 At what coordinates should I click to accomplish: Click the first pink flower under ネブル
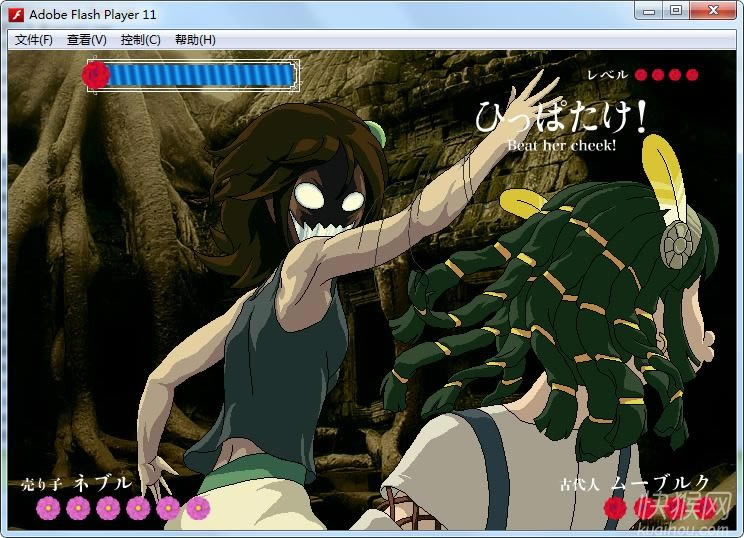[48, 508]
